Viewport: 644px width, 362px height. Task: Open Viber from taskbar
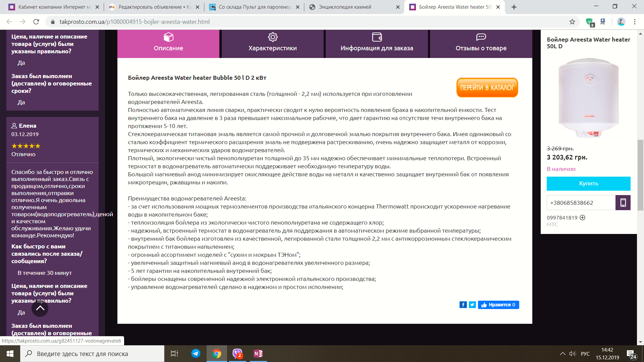click(237, 354)
